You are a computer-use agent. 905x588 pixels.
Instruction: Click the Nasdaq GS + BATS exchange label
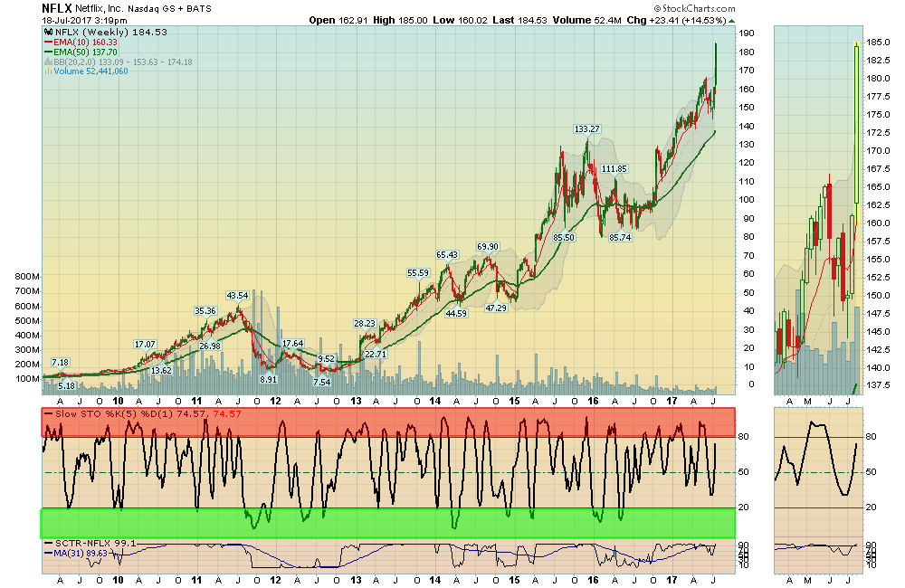tap(170, 9)
